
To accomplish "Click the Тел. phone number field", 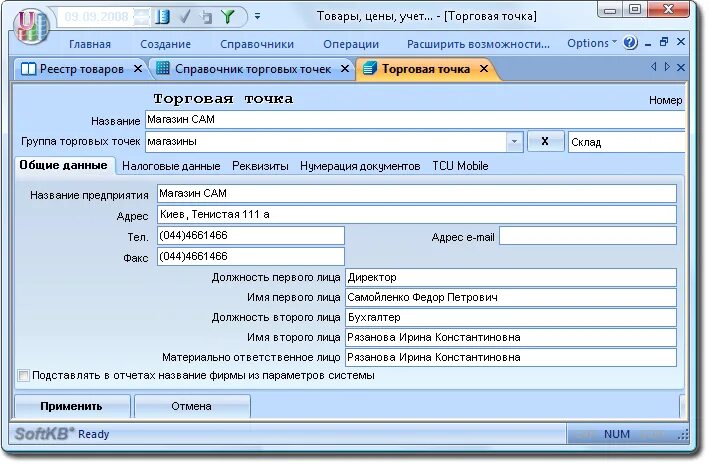I will 251,235.
